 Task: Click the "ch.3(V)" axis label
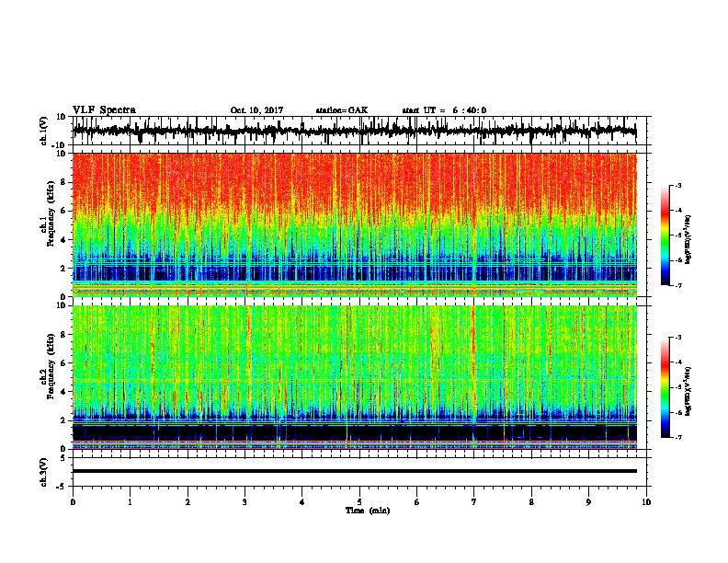(44, 472)
